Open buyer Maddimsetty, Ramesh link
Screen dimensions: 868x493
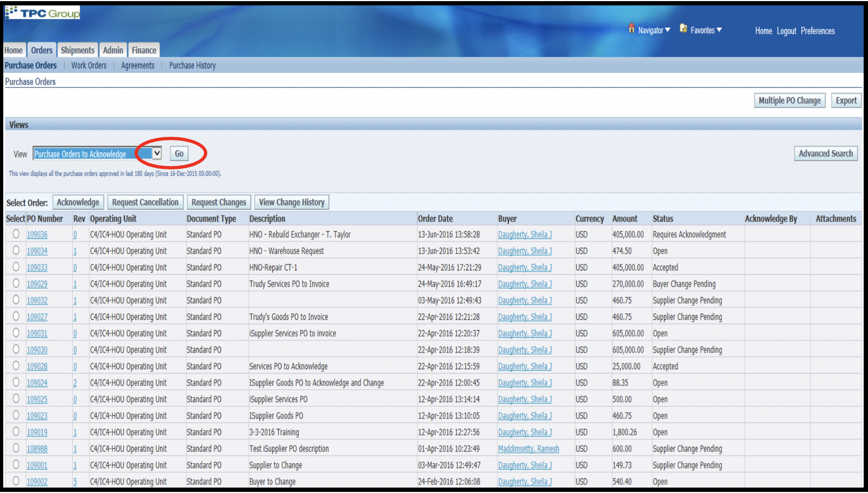click(528, 448)
